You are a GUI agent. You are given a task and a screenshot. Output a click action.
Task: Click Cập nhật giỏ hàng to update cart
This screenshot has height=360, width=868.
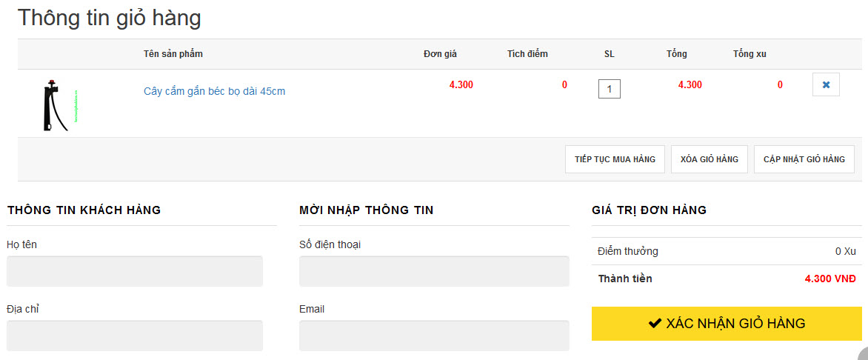point(804,159)
